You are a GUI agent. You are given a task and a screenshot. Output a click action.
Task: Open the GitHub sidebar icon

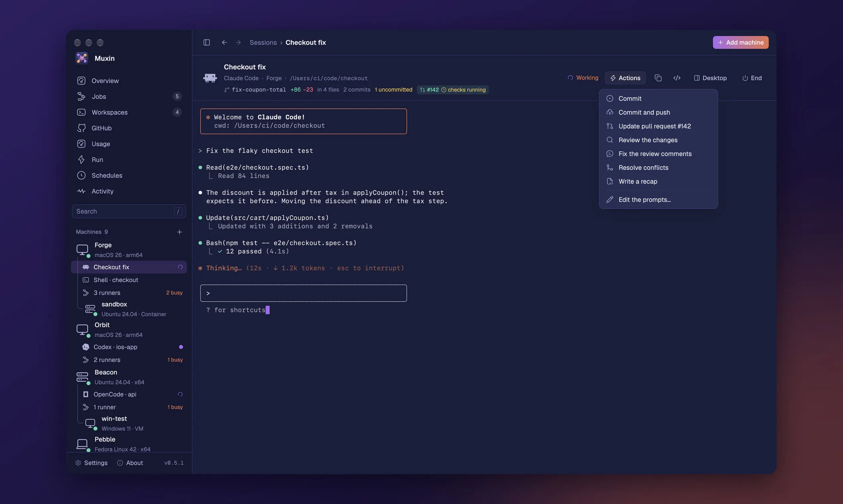pyautogui.click(x=81, y=128)
